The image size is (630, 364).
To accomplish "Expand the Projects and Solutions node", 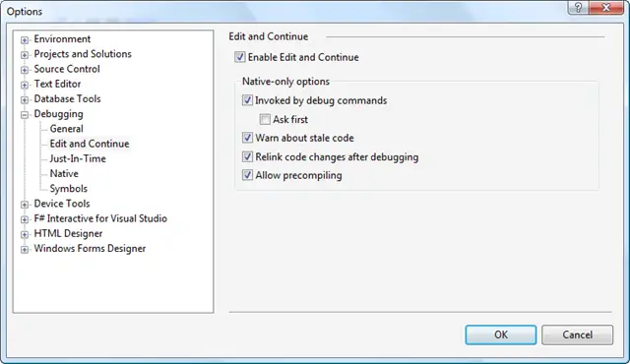I will pos(25,55).
